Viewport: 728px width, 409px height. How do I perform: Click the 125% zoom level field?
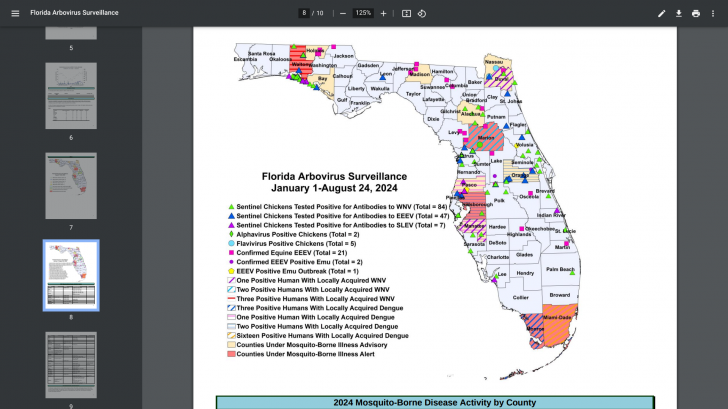coord(362,13)
